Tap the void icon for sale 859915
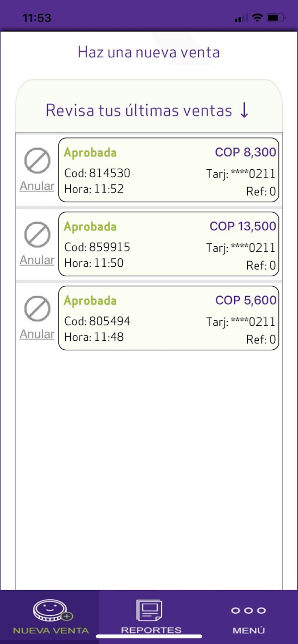 [37, 234]
